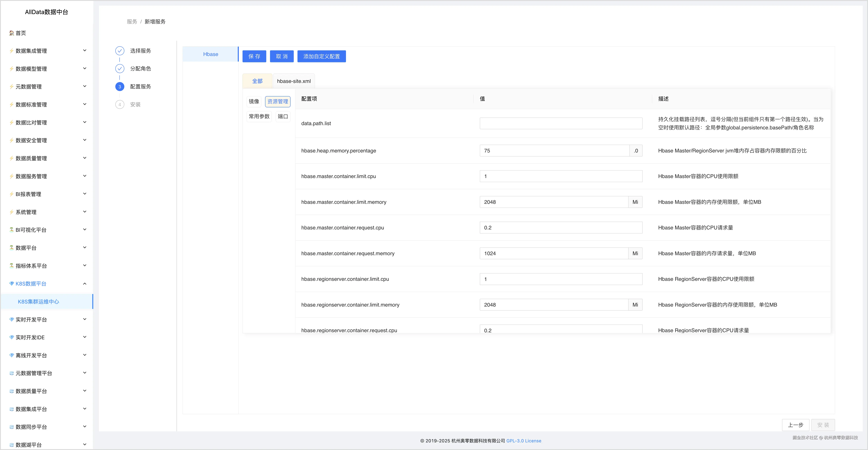Collapse the K8S数据平台 menu chevron
The width and height of the screenshot is (868, 450).
85,284
